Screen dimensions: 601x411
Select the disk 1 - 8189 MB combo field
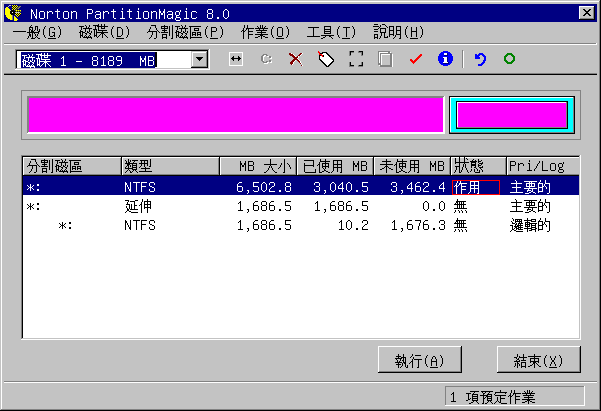[112, 60]
